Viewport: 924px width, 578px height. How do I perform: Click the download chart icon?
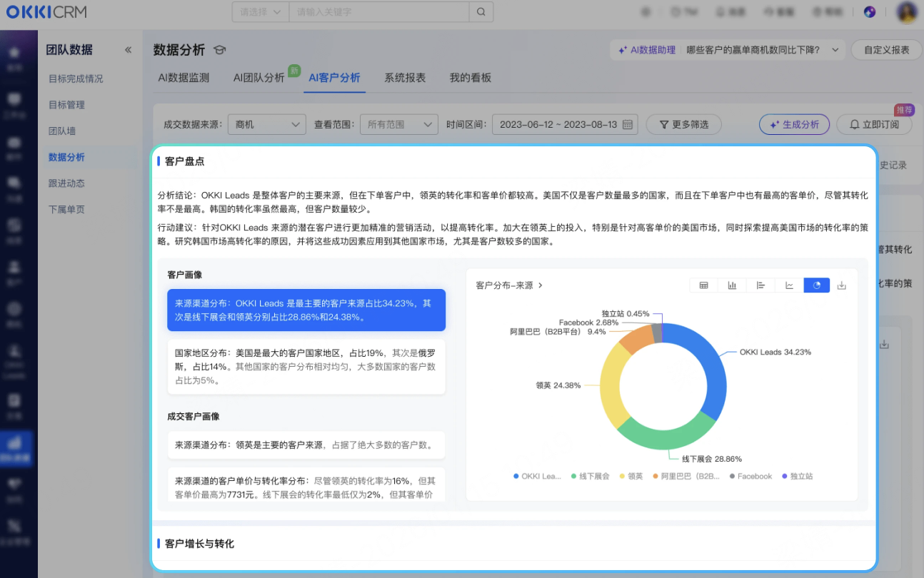(x=841, y=285)
